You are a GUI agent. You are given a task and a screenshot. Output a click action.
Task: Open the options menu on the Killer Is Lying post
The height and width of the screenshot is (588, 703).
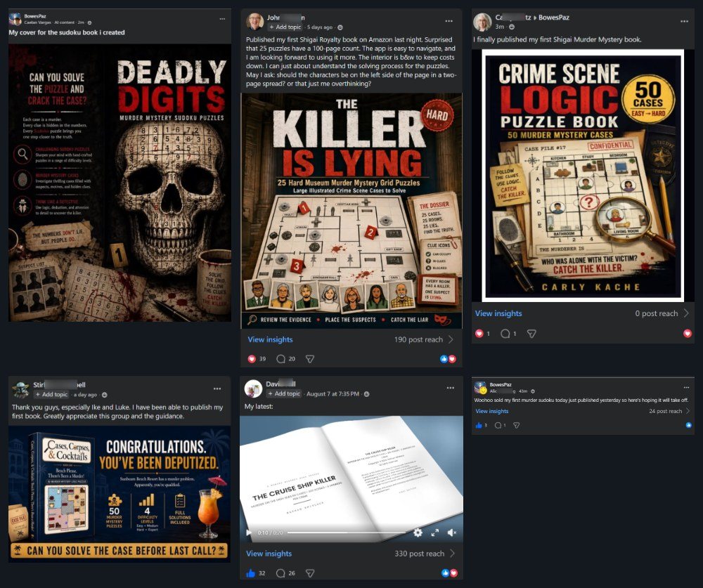click(x=449, y=21)
